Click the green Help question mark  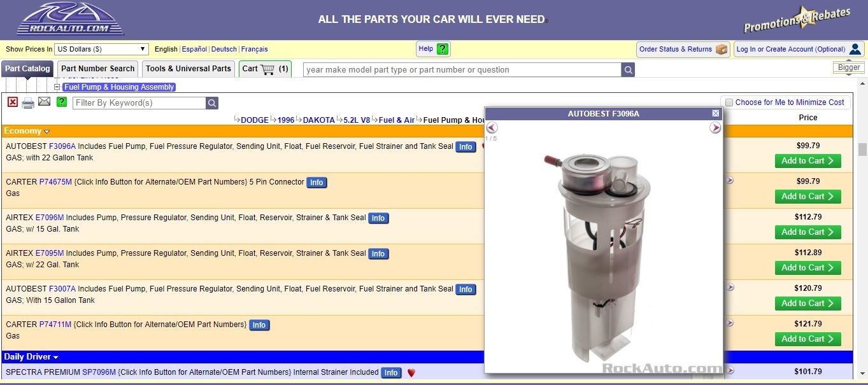(x=443, y=49)
